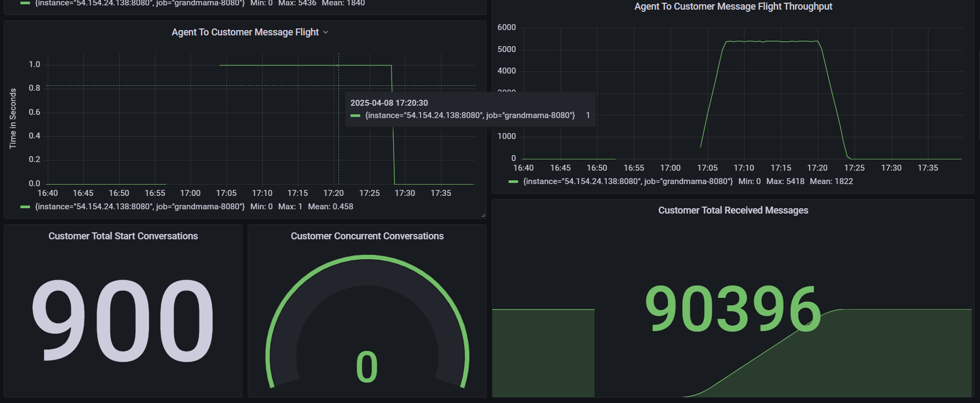Open the Agent To Customer Message Flight panel menu chevron
Screen dimensions: 980x403
(x=326, y=33)
